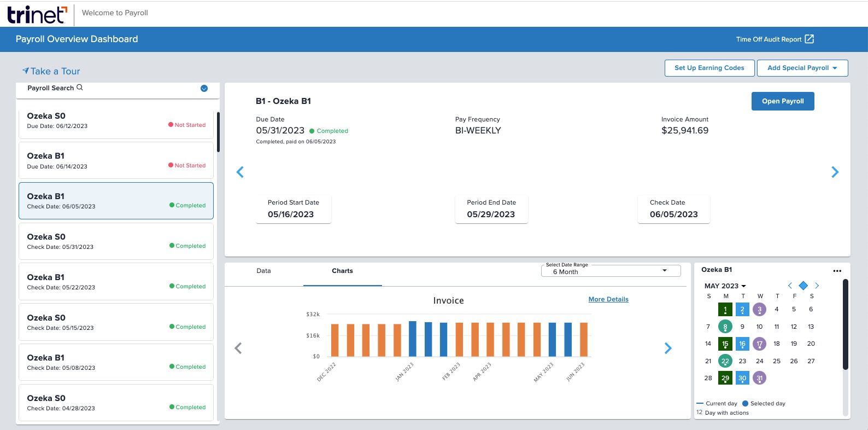Click the Completed, paid on 06/05/2023 note

point(296,142)
